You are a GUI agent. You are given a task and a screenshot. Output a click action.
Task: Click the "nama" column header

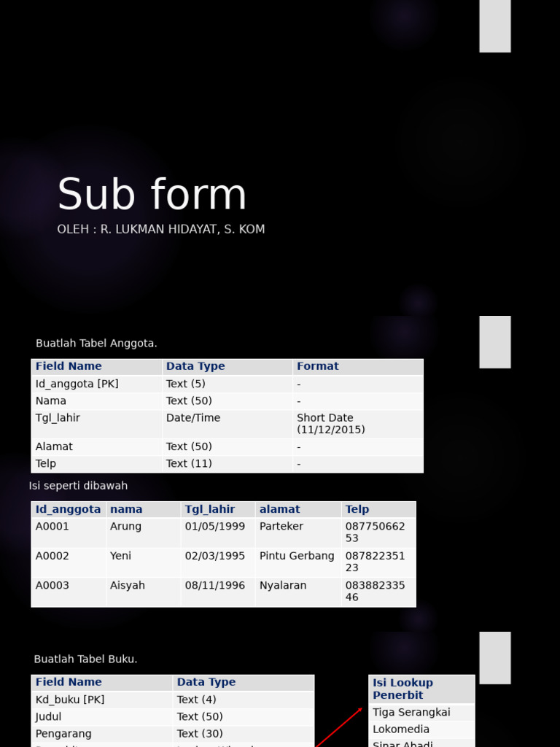126,509
